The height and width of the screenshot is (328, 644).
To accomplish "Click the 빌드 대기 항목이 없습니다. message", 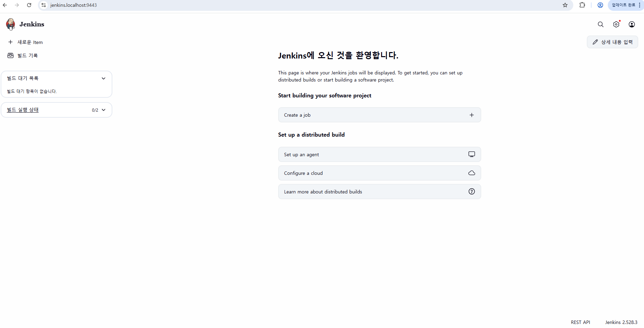I will 32,91.
